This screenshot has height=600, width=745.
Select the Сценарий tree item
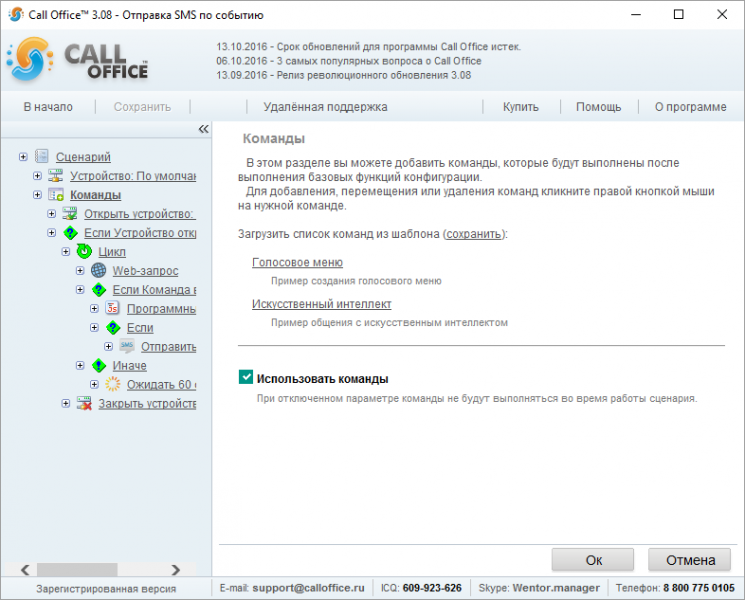(83, 157)
